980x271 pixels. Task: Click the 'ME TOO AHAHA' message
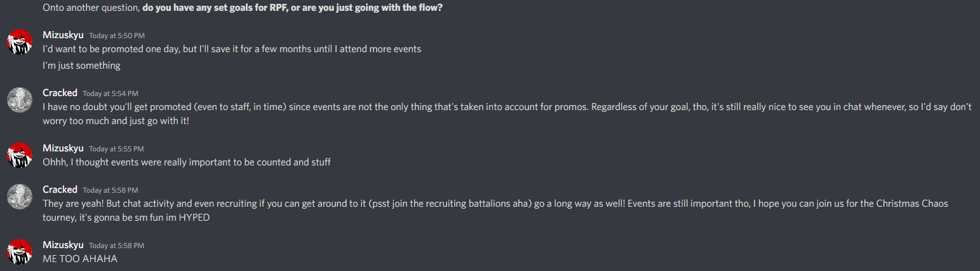80,259
